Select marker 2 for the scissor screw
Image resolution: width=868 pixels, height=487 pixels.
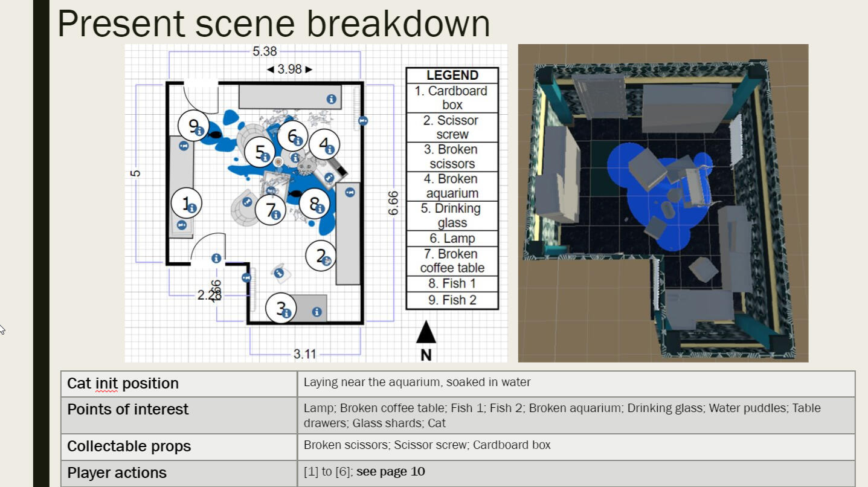coord(321,256)
